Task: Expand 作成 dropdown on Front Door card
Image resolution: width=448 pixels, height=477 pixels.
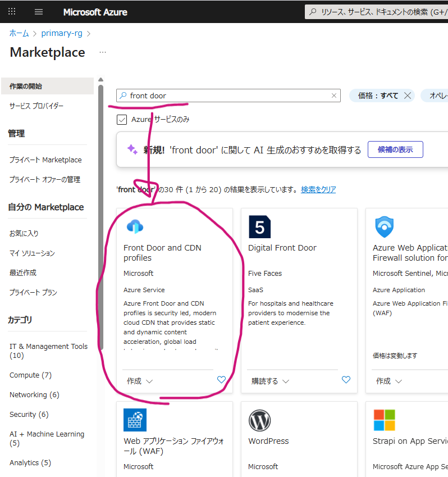Action: point(140,381)
